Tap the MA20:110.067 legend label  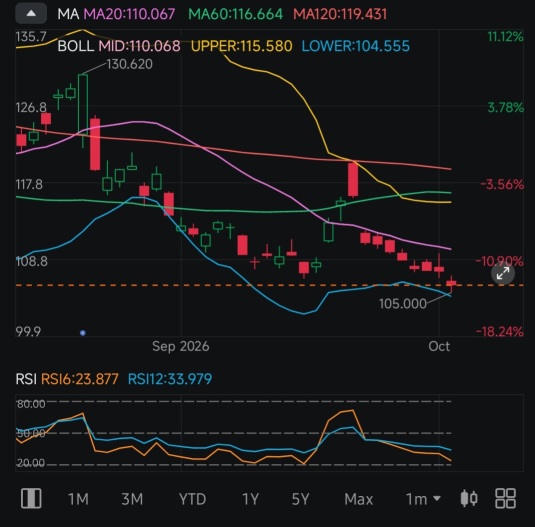[129, 14]
